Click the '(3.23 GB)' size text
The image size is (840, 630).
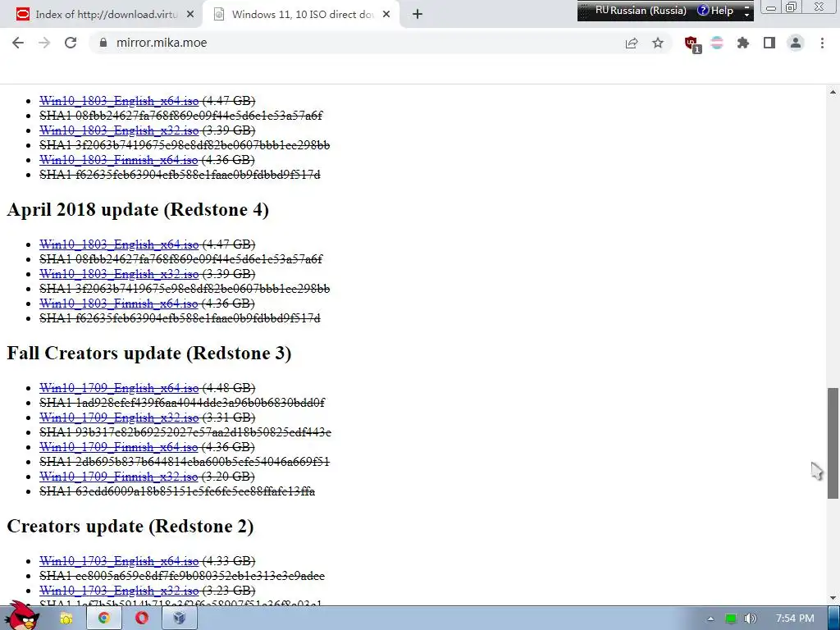229,591
